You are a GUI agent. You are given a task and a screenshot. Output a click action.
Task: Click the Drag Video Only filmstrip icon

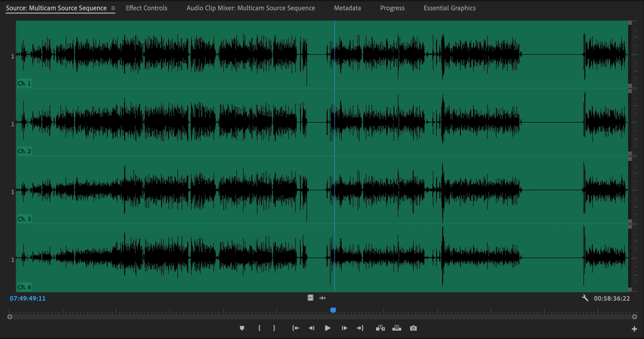point(310,298)
